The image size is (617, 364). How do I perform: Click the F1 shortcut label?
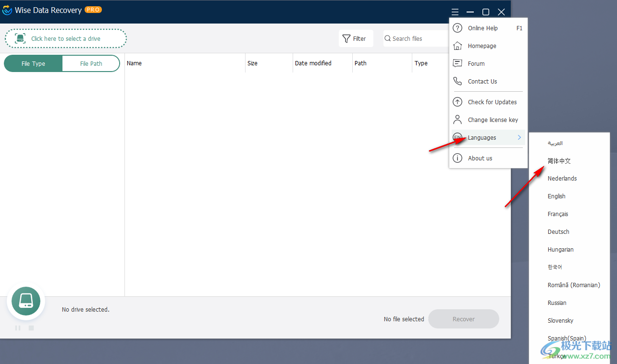click(x=519, y=28)
